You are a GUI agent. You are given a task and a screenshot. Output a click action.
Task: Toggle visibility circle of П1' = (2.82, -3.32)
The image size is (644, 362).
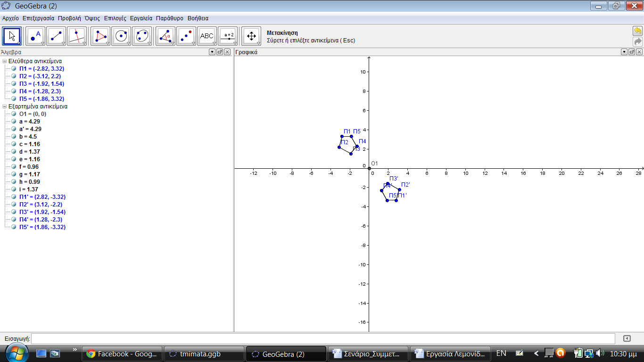click(x=14, y=197)
